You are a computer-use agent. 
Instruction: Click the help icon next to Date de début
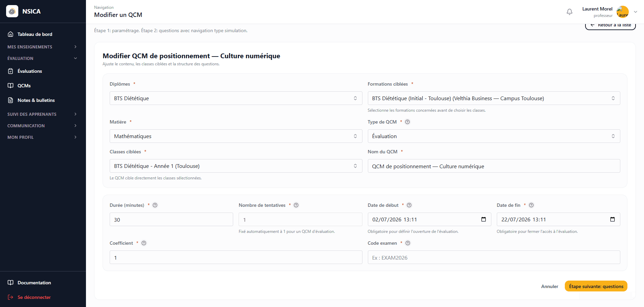coord(409,205)
